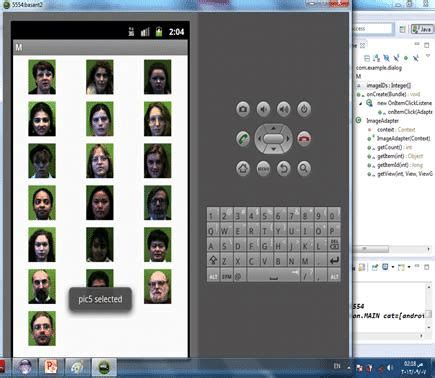Image resolution: width=435 pixels, height=378 pixels.
Task: Select getCount() method in Outline
Action: 394,147
